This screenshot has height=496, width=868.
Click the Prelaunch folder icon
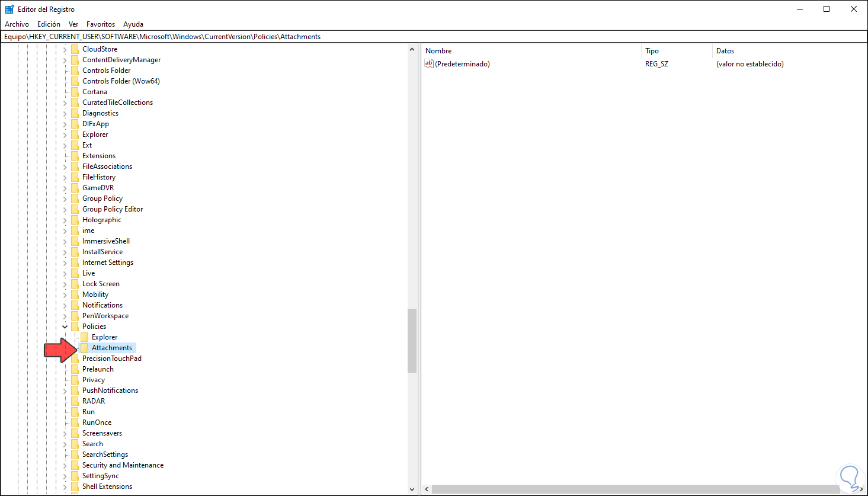click(75, 369)
